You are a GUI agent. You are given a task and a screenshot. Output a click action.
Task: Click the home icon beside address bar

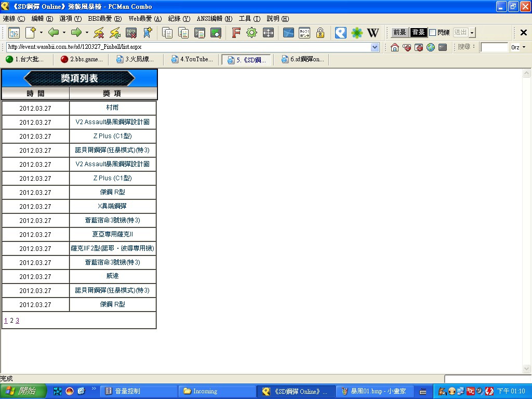[395, 47]
